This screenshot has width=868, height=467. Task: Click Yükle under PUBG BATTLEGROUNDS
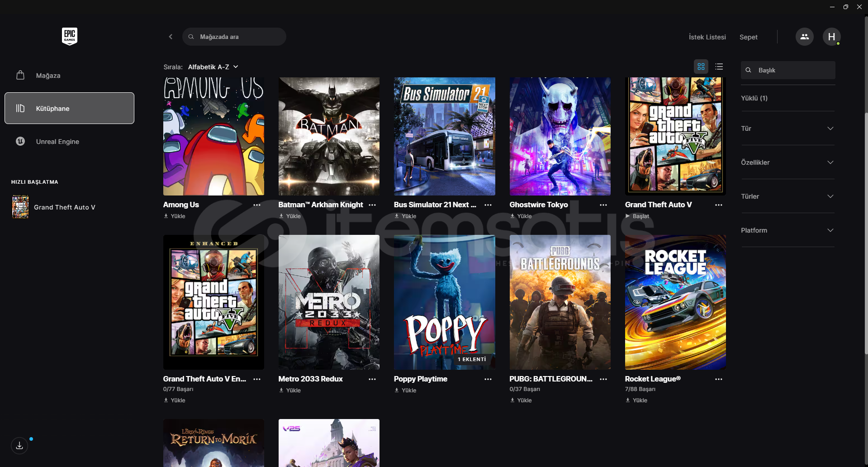click(521, 400)
